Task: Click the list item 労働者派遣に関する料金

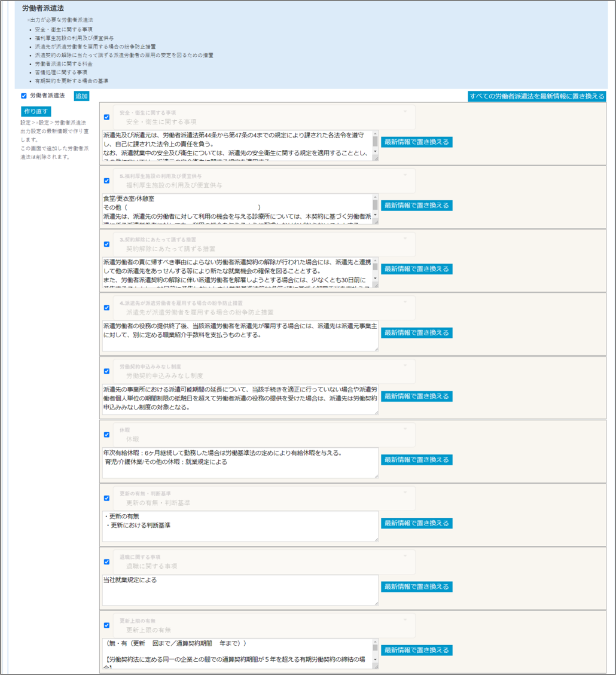Action: [64, 64]
